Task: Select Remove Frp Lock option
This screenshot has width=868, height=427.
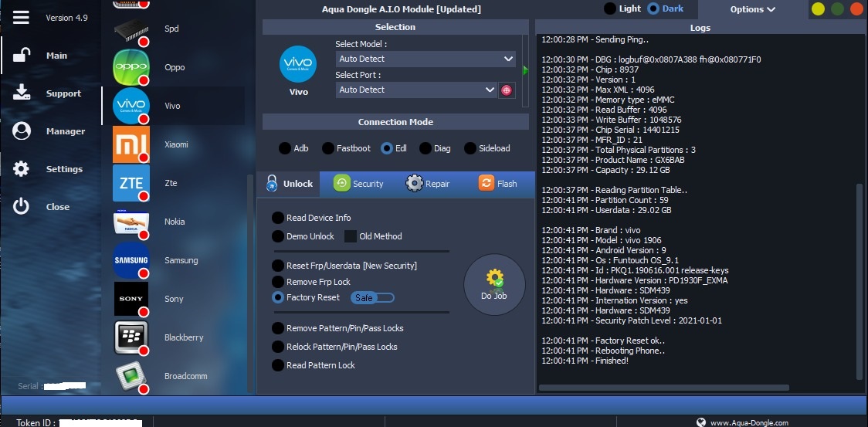Action: (311, 282)
